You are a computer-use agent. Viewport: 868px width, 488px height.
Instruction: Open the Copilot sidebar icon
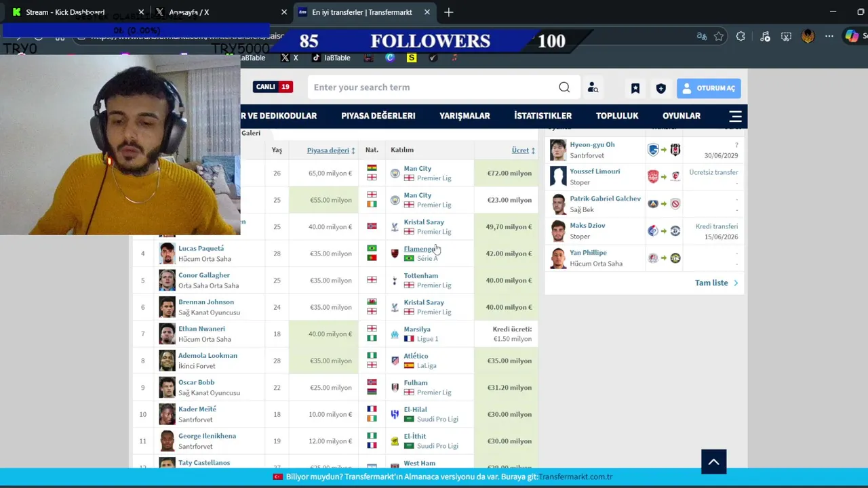click(852, 37)
